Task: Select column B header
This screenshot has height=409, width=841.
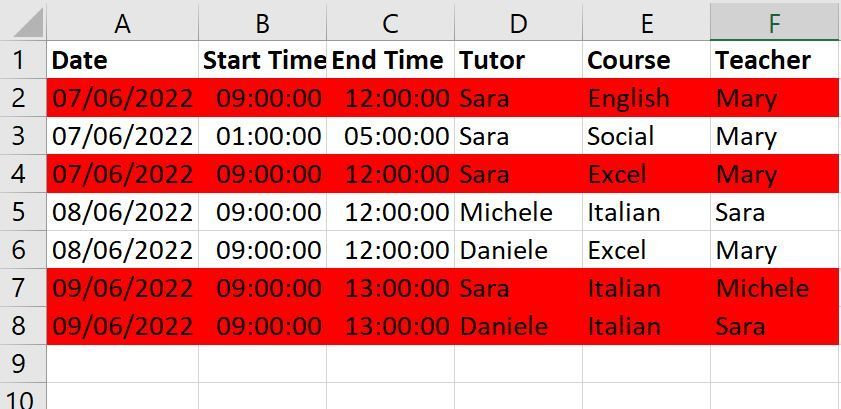Action: [x=262, y=24]
